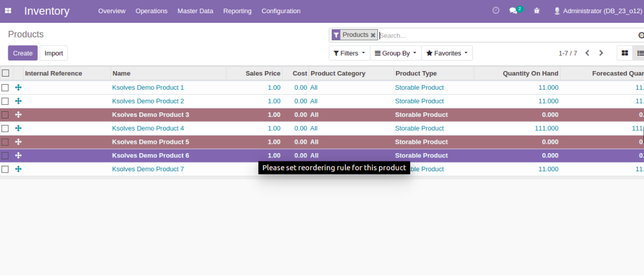Check the box for Ksolves Demo Product 7
The width and height of the screenshot is (644, 276).
tap(5, 169)
